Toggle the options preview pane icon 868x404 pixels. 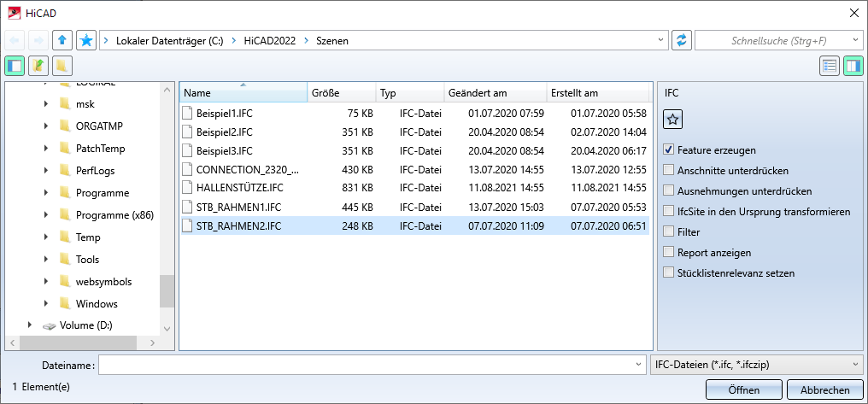pyautogui.click(x=853, y=66)
